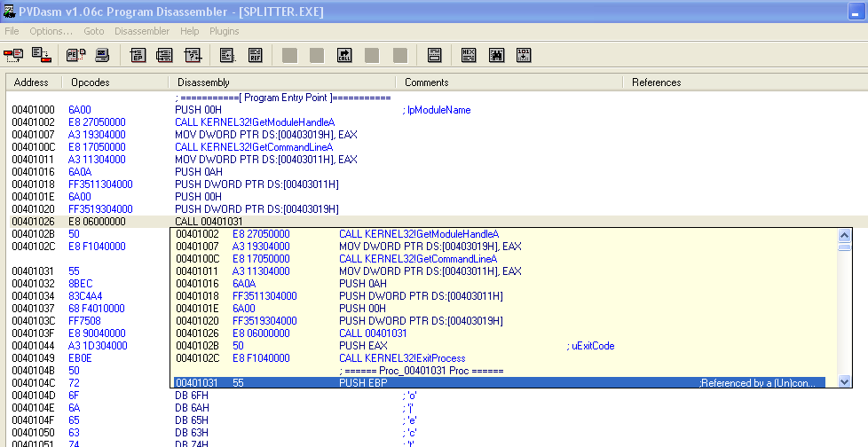
Task: Open the Goto menu
Action: (94, 31)
